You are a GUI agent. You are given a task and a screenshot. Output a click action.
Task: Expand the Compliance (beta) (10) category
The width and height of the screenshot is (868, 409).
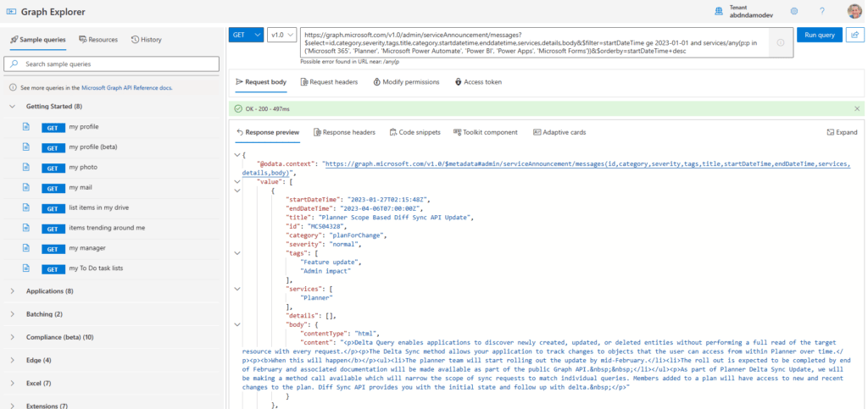12,337
